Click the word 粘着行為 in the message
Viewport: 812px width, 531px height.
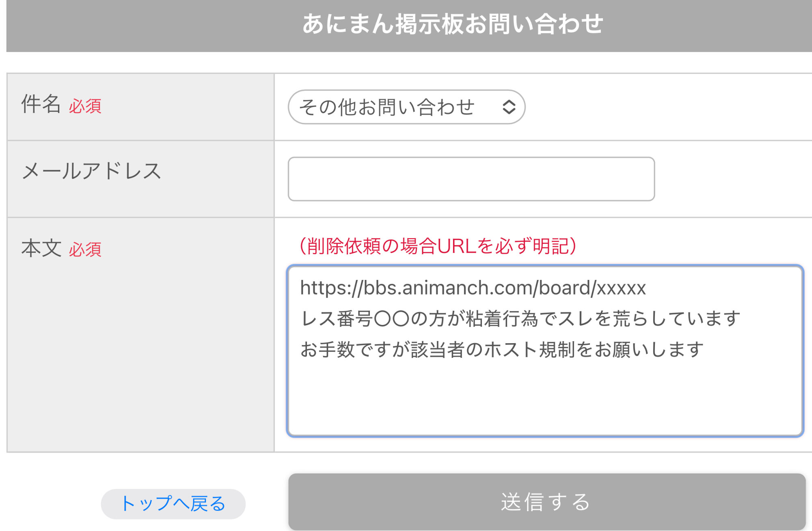502,318
